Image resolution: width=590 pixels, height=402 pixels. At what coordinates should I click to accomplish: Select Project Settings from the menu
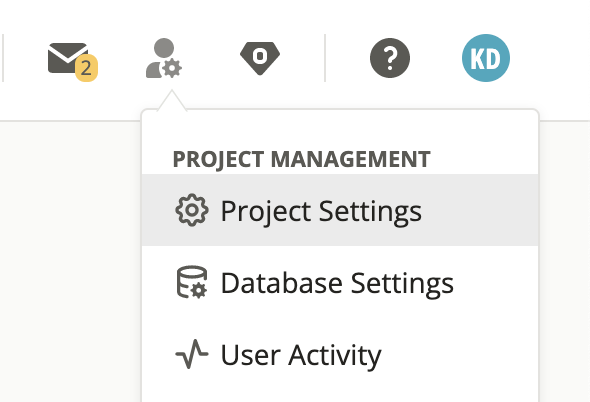pos(340,210)
